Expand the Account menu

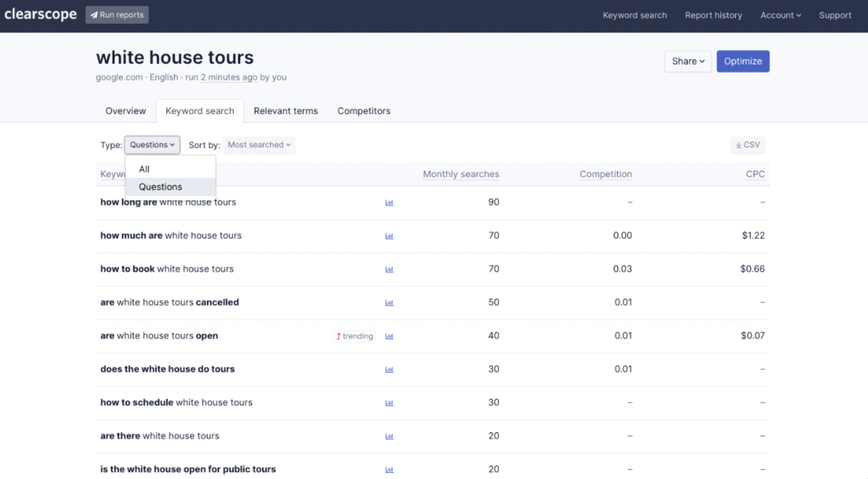pyautogui.click(x=781, y=15)
